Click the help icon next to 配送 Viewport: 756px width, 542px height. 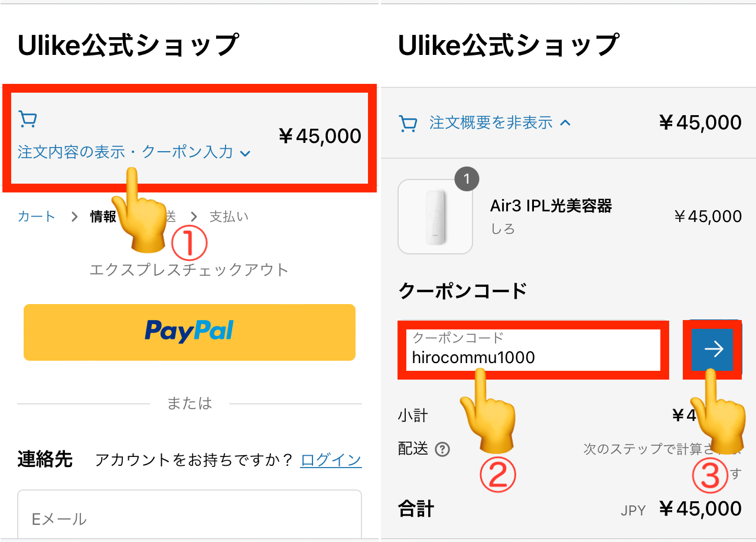tap(442, 449)
